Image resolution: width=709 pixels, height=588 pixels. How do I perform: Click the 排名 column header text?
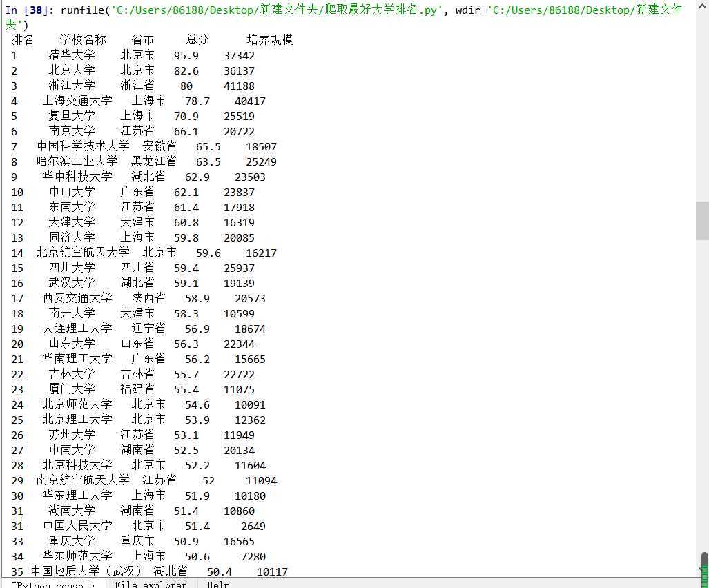(x=22, y=40)
